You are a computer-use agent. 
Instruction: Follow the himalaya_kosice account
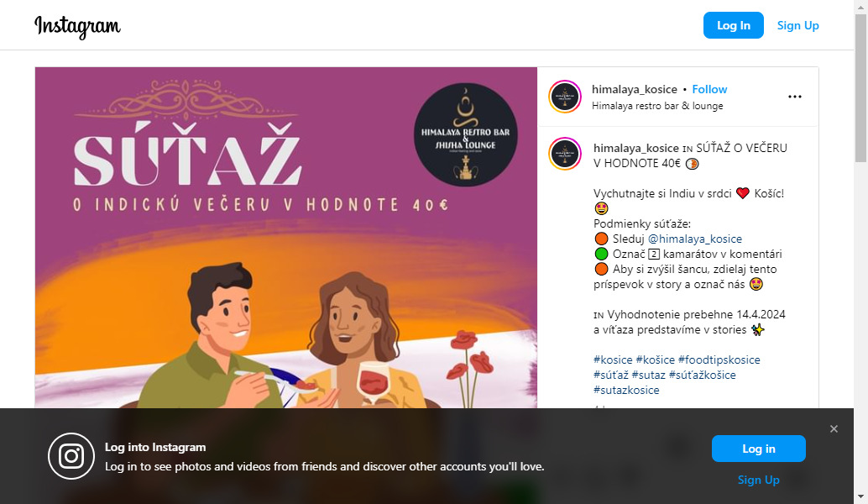click(709, 89)
